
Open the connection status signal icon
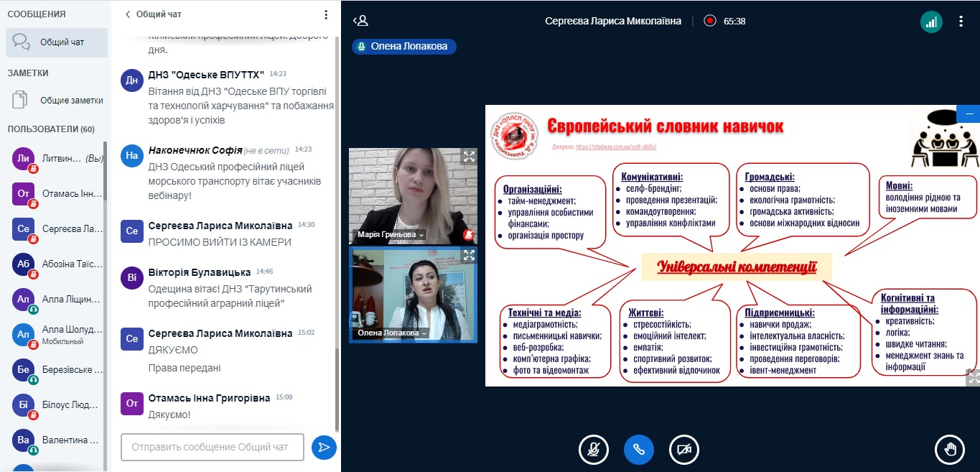pos(931,22)
